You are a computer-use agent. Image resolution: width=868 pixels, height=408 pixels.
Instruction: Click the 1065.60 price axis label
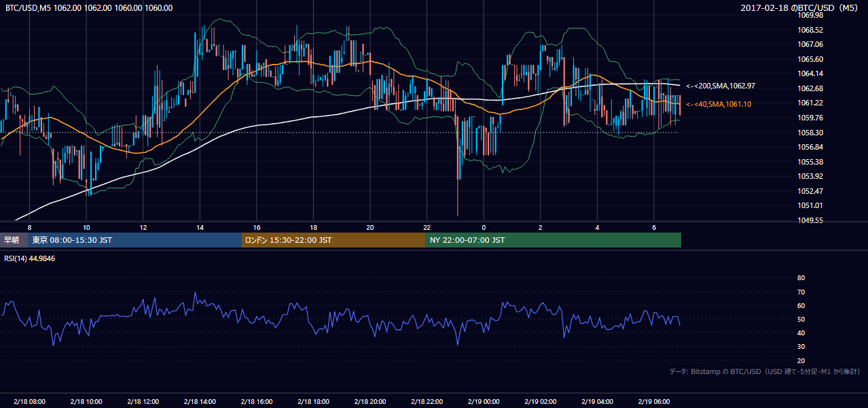coord(811,59)
